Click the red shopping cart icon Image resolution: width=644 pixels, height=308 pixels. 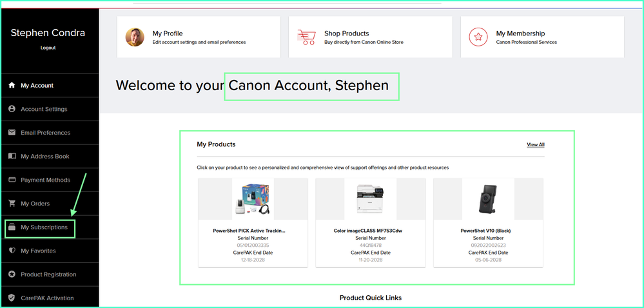click(x=306, y=37)
